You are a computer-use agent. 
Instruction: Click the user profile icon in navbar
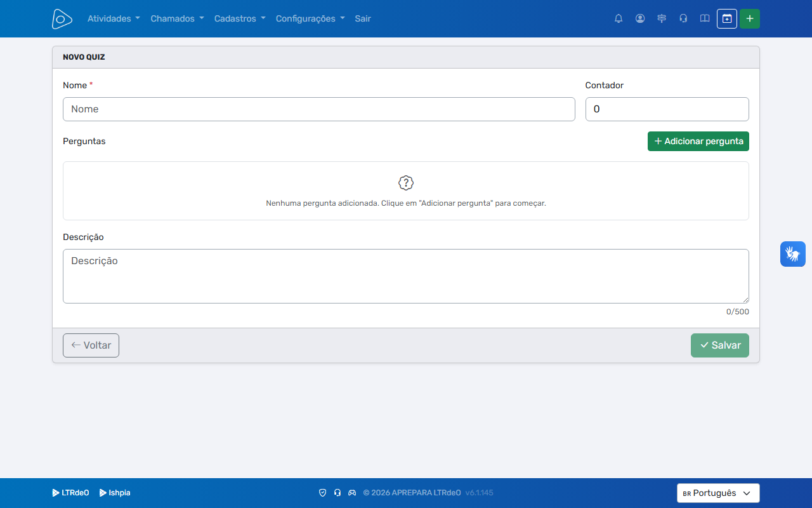(x=640, y=18)
